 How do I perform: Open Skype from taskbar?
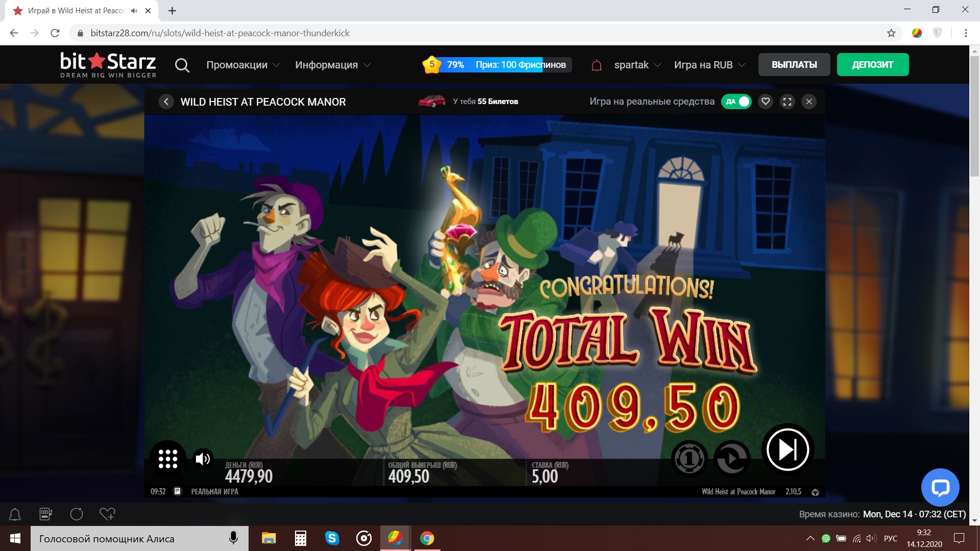tap(332, 538)
